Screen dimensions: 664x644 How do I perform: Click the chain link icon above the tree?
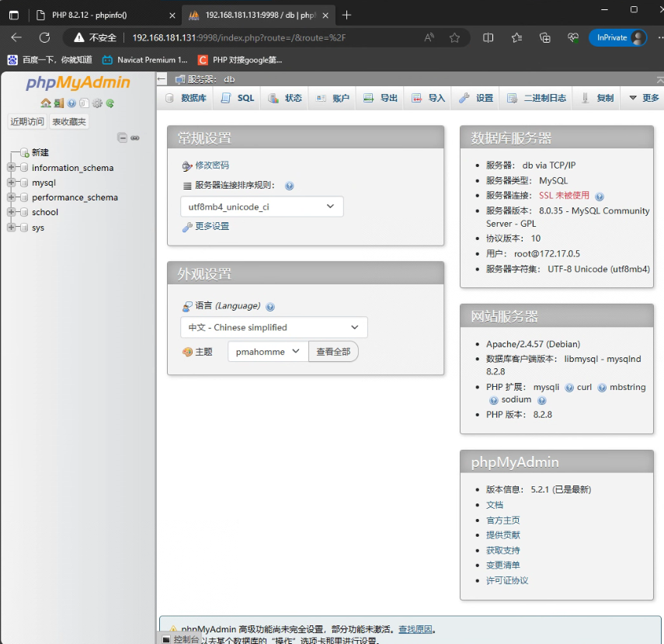(135, 138)
